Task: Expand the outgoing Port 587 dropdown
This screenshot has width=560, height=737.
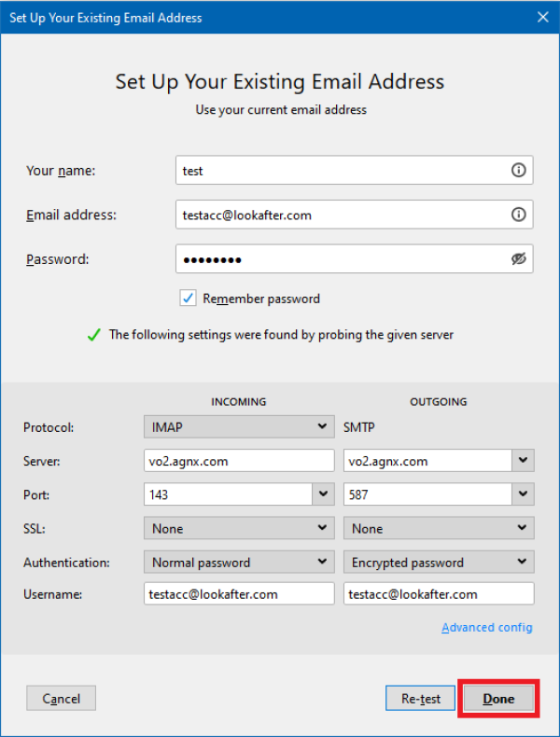Action: (x=523, y=494)
